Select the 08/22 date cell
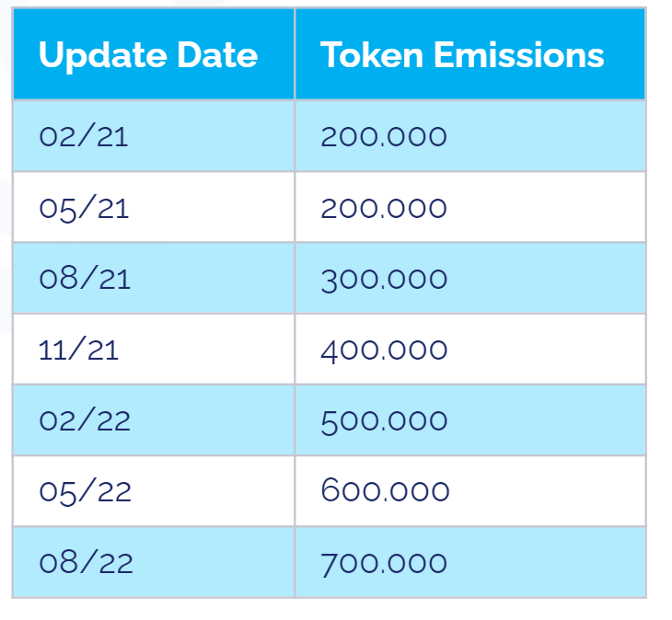 [x=154, y=562]
